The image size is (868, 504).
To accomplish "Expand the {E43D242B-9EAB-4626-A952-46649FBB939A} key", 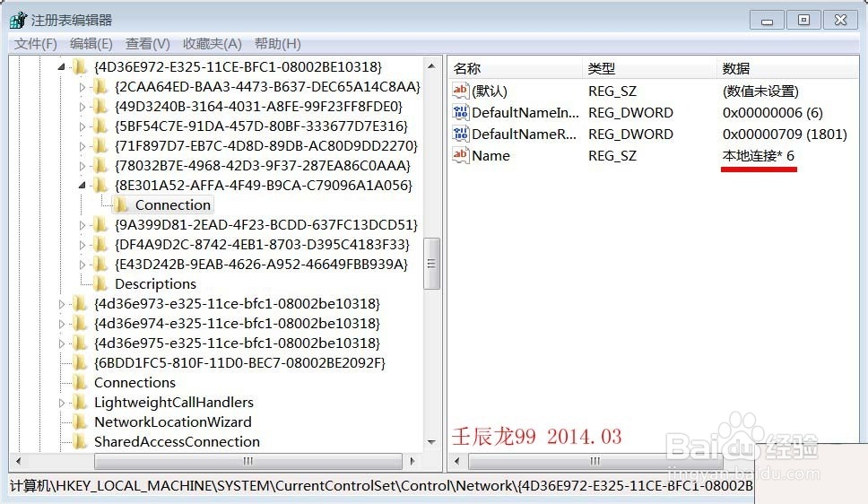I will 82,265.
